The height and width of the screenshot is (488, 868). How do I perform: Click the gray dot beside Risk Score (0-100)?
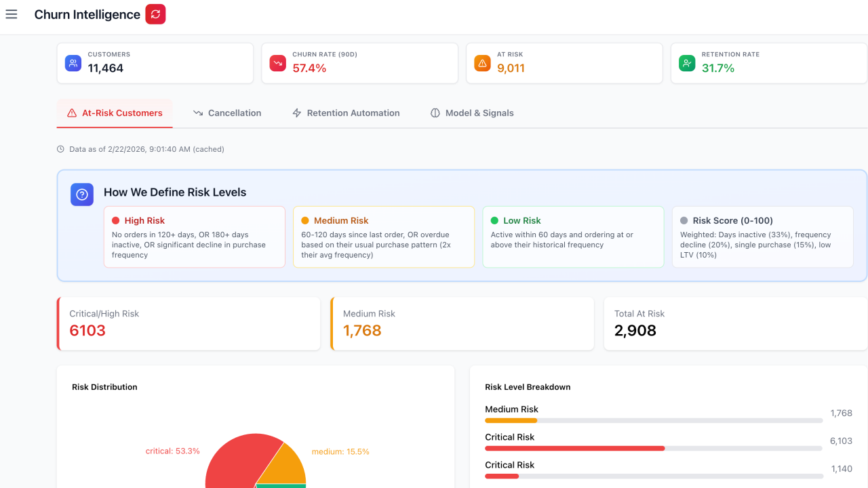686,220
